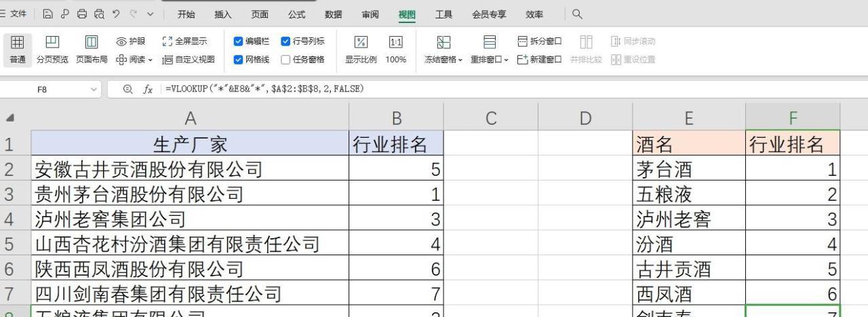Click 全屏显示 full screen
Viewport: 868px width, 317px height.
click(x=185, y=41)
